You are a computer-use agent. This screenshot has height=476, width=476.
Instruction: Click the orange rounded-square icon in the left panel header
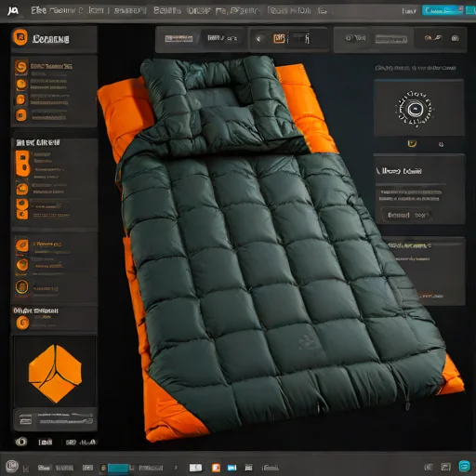[x=20, y=37]
